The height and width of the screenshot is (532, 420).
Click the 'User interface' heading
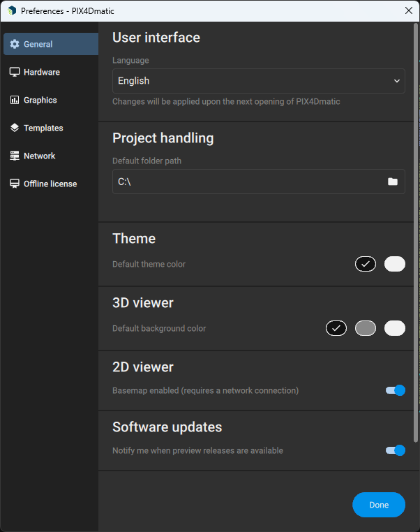tap(156, 37)
